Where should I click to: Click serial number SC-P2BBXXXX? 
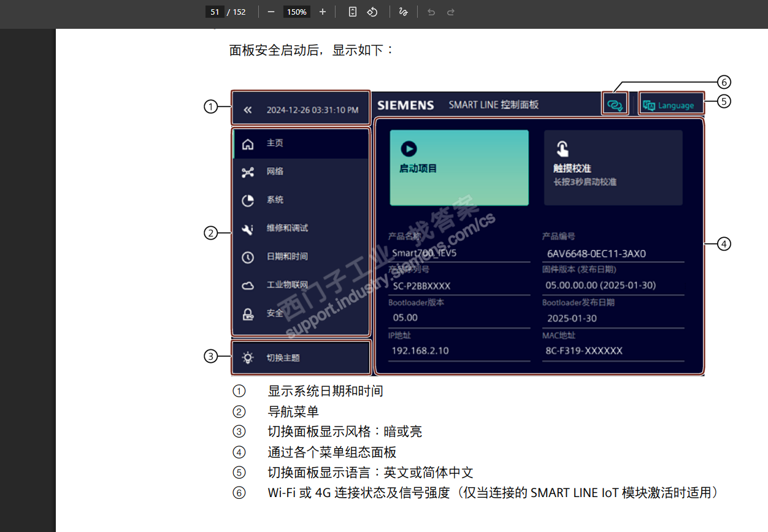point(459,286)
